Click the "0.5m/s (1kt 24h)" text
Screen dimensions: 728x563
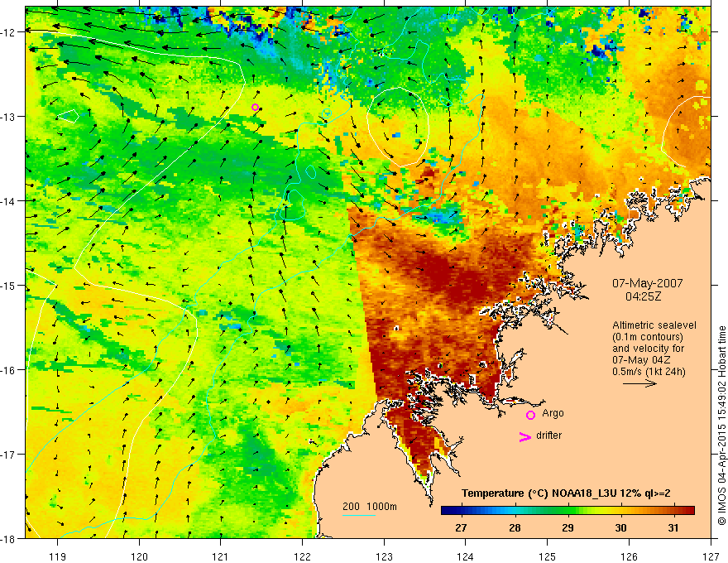tap(649, 371)
